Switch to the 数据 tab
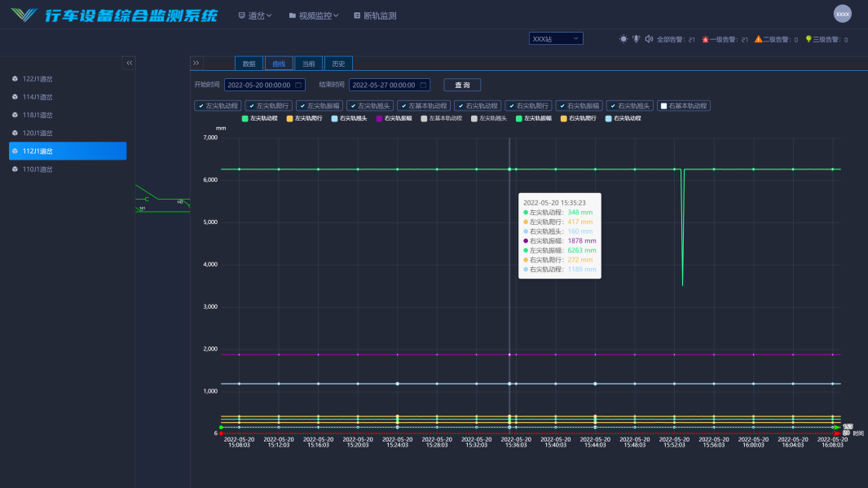The width and height of the screenshot is (868, 488). tap(249, 64)
